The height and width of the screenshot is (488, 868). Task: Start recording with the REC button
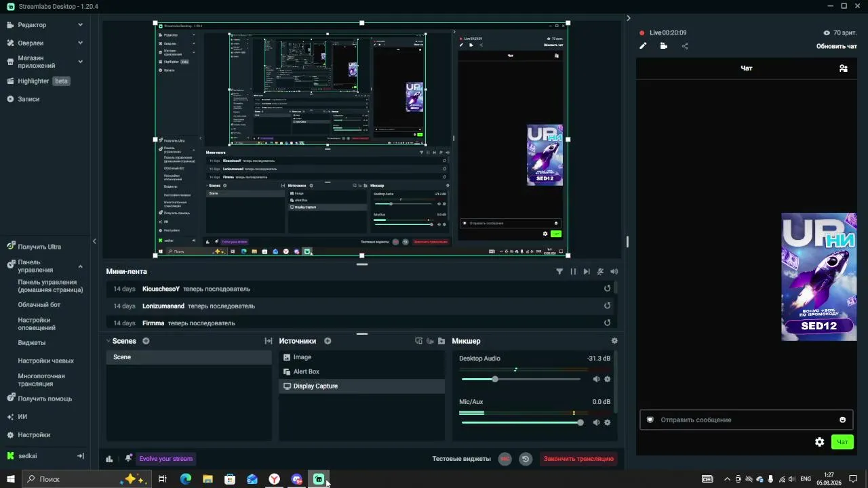(x=505, y=459)
